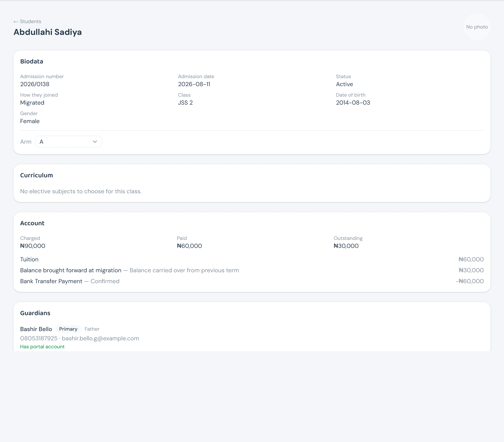Click guardian name Bashir Bello

coord(36,329)
